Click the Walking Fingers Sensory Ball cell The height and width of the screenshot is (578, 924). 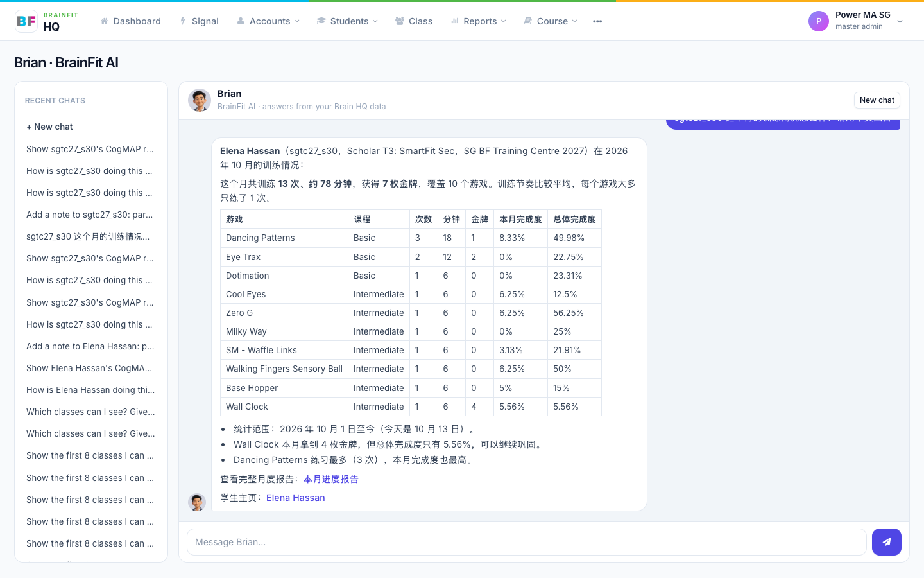coord(284,369)
